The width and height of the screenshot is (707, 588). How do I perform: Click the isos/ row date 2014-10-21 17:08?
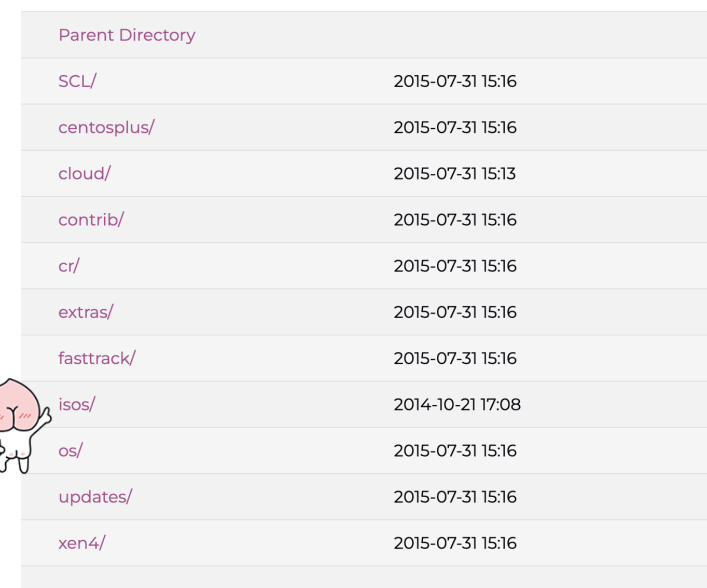click(457, 404)
